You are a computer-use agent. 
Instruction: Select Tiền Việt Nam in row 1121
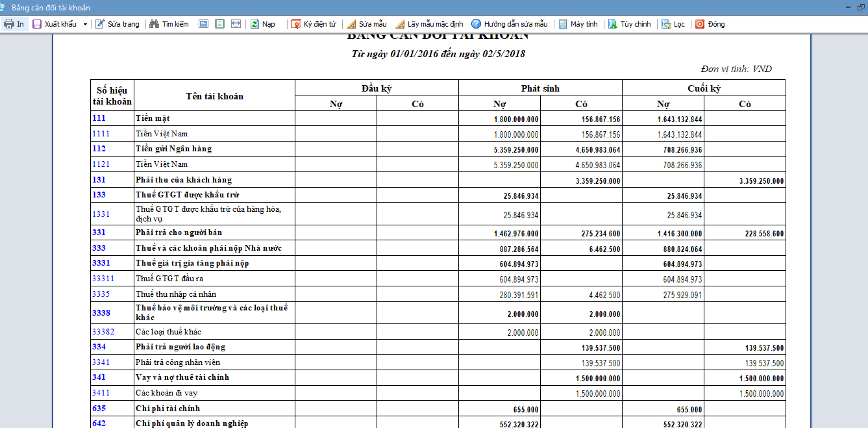(x=162, y=164)
